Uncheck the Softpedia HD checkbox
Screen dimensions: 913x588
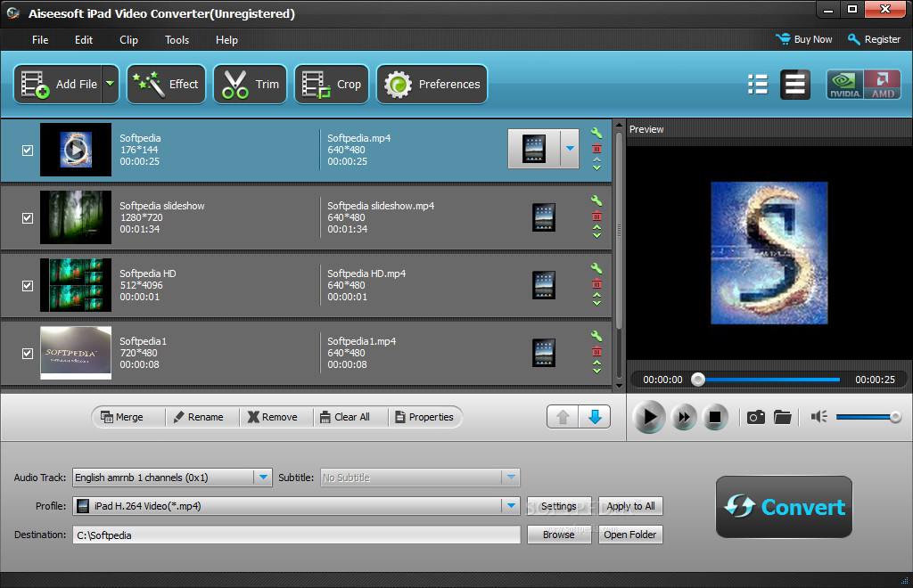click(x=28, y=286)
